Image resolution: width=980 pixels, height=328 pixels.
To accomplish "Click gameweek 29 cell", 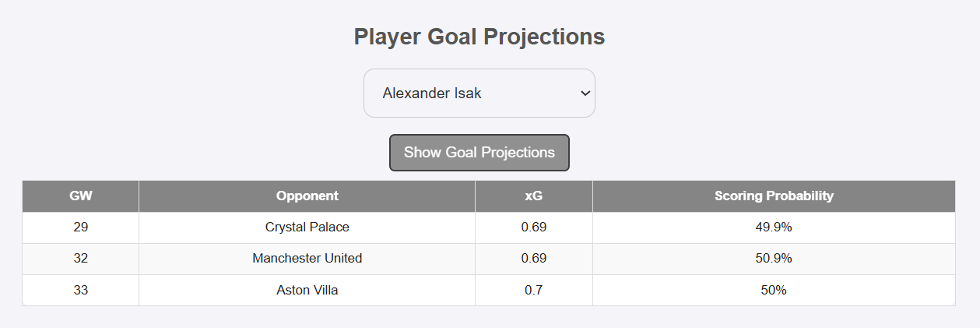I will [81, 227].
